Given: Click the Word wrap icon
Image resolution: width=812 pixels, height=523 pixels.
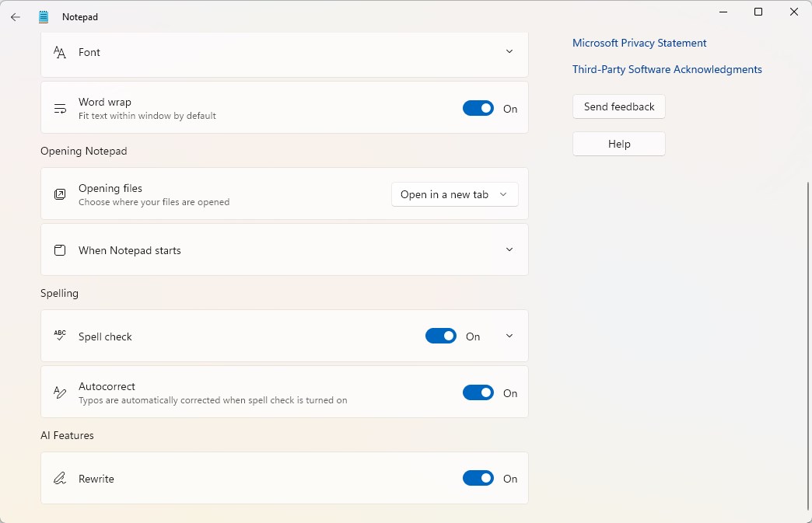Looking at the screenshot, I should click(60, 109).
